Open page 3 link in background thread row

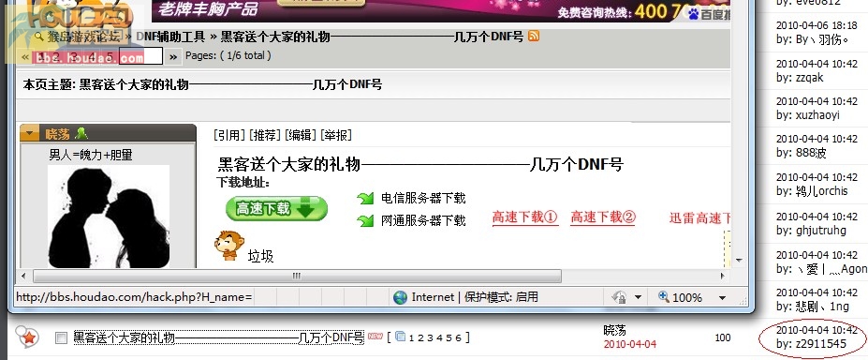(x=429, y=337)
